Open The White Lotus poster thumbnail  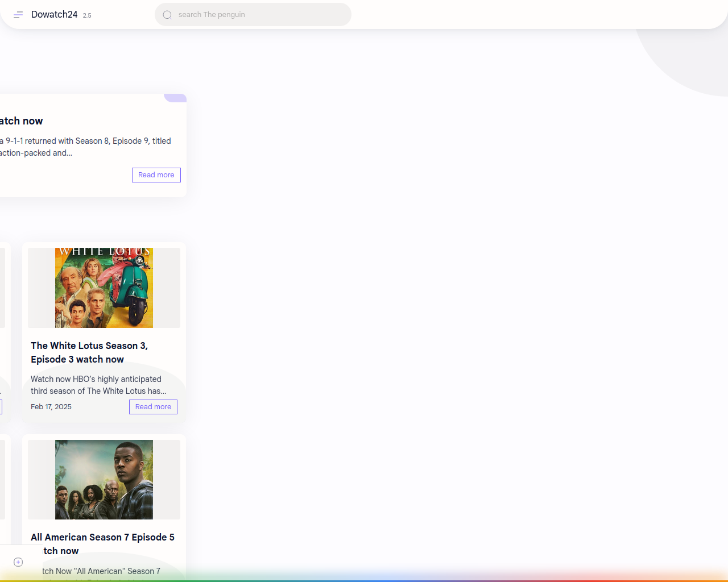(x=104, y=288)
